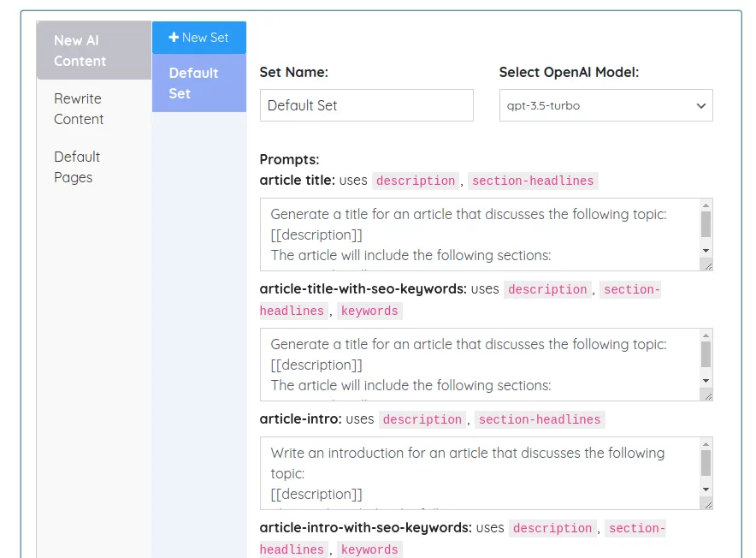Click resize handle of article-intro textarea
756x558 pixels.
point(708,504)
